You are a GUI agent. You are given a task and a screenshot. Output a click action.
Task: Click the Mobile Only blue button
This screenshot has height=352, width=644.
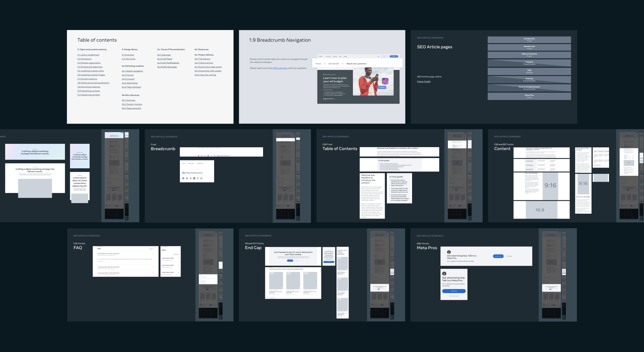(x=454, y=291)
